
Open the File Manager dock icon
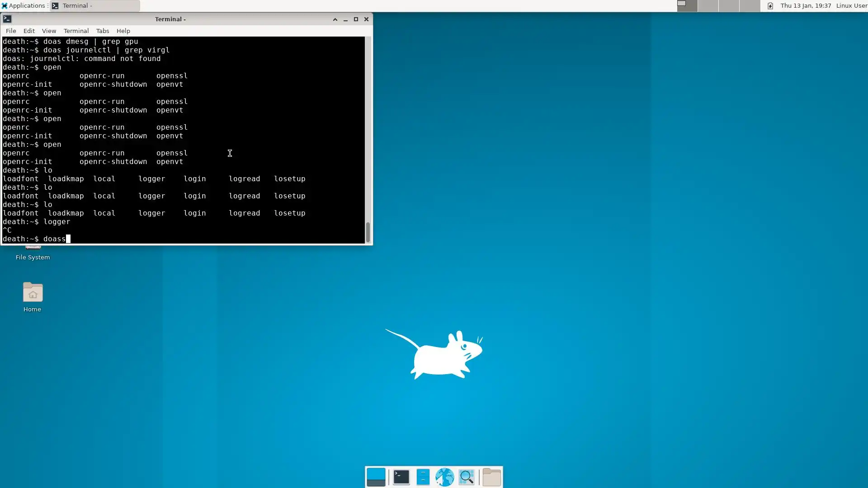[423, 477]
